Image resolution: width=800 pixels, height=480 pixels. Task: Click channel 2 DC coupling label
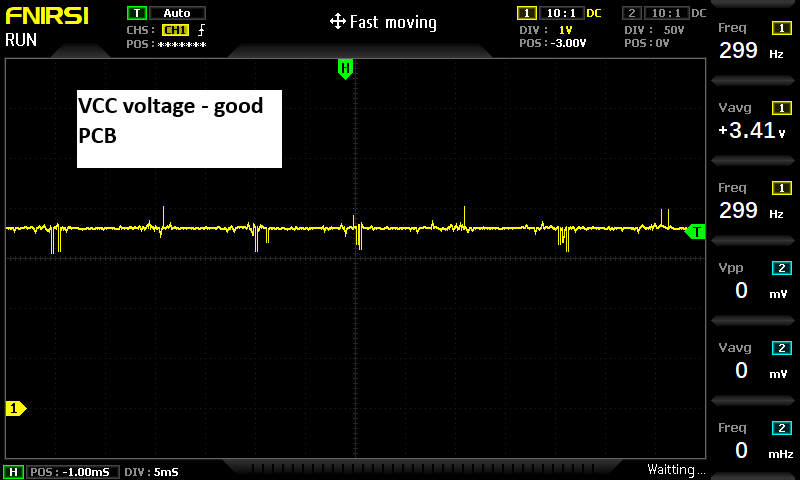698,13
